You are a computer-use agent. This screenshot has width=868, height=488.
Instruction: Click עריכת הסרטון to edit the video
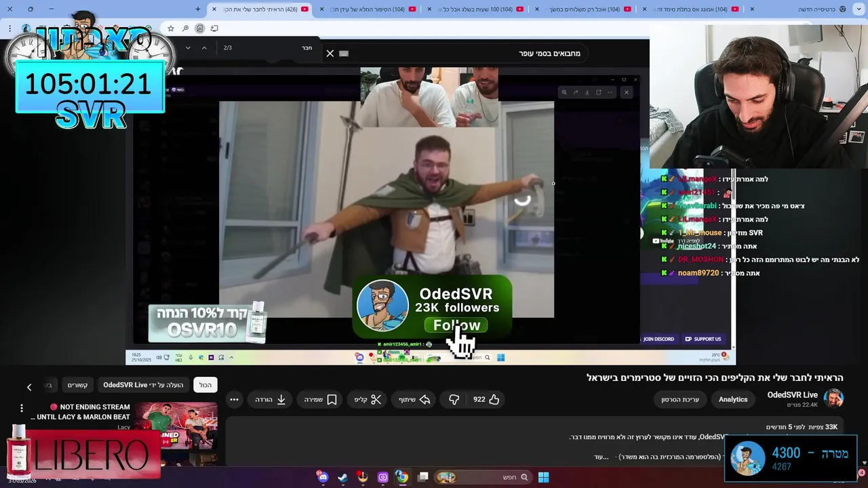click(x=680, y=399)
